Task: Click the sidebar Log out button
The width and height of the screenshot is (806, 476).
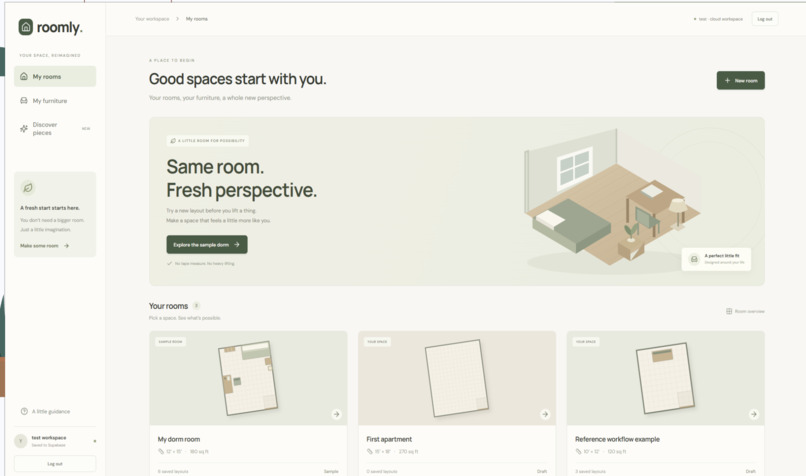Action: 55,464
